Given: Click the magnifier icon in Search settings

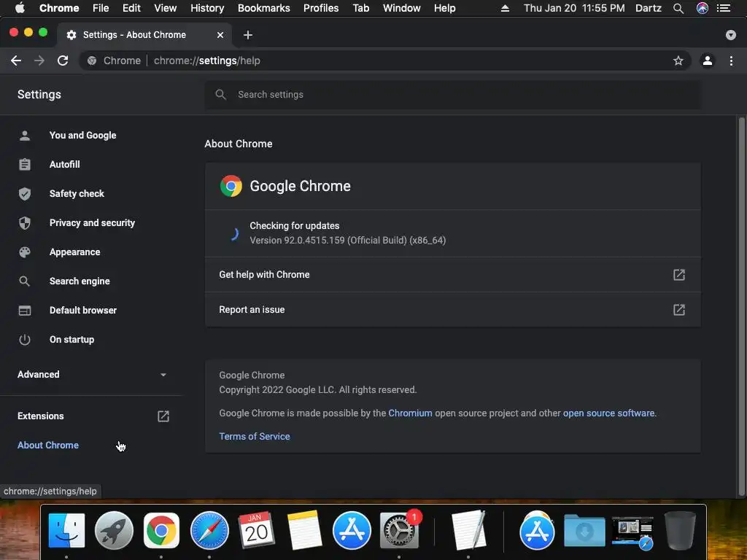Looking at the screenshot, I should tap(220, 94).
